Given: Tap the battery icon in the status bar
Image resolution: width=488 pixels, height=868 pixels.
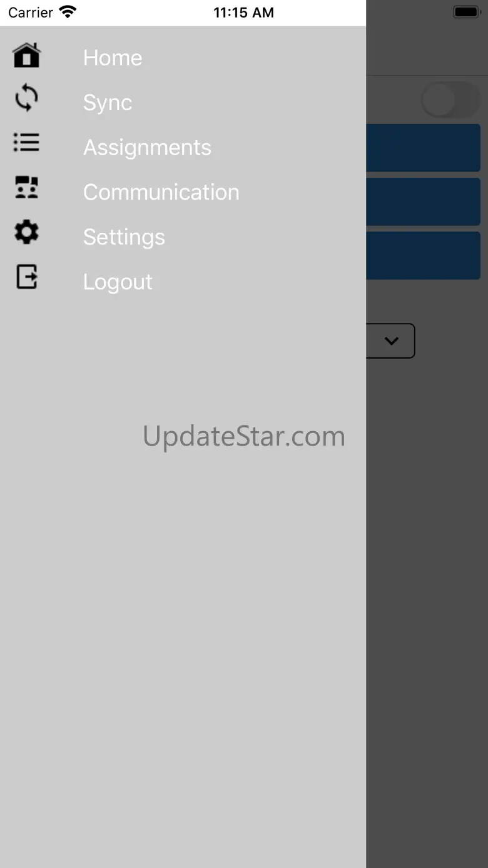Looking at the screenshot, I should point(466,12).
